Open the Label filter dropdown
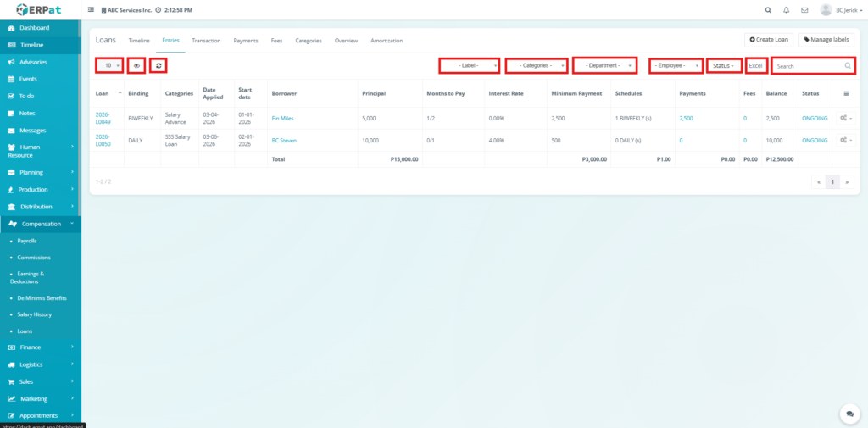 [x=469, y=65]
